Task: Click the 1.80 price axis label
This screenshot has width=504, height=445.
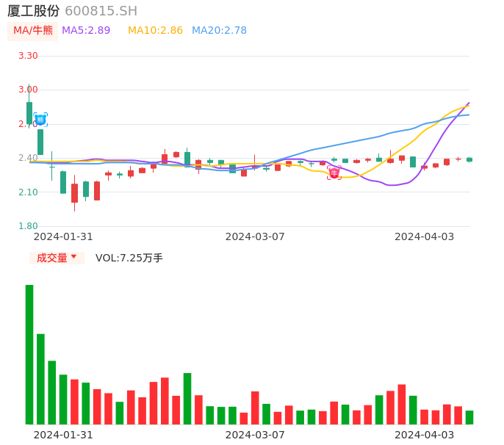Action: [x=28, y=226]
